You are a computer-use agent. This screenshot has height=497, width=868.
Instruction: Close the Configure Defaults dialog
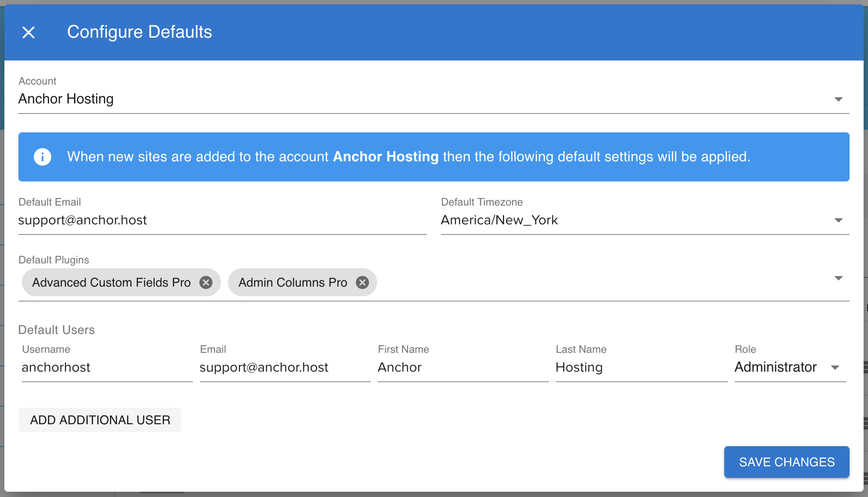28,32
